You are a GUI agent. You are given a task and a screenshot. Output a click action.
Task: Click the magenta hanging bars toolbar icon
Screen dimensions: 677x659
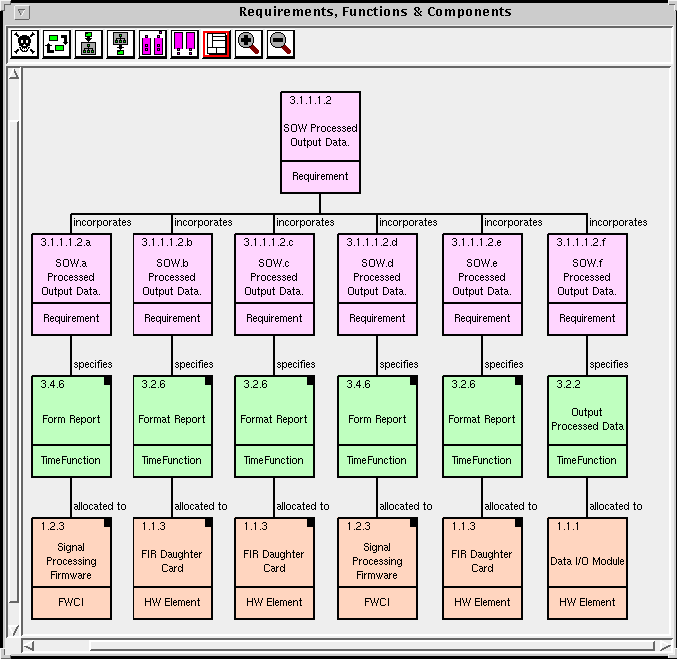[185, 45]
